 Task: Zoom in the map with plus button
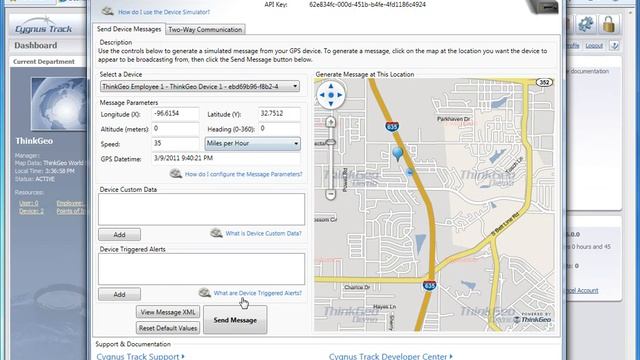click(331, 122)
